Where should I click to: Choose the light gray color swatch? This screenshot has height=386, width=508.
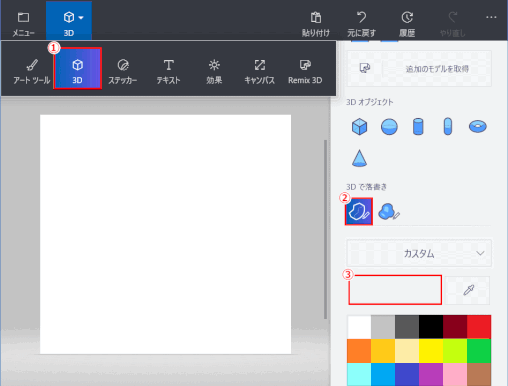pos(383,327)
